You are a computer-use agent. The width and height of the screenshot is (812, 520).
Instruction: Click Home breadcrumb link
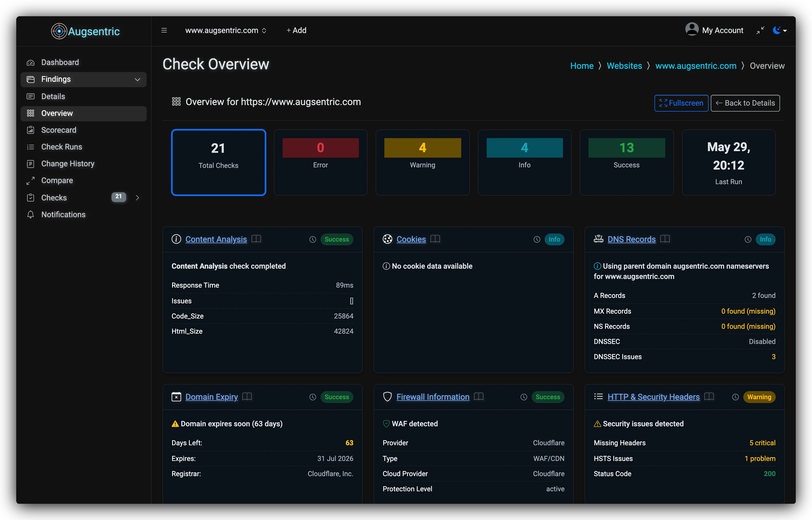coord(582,66)
